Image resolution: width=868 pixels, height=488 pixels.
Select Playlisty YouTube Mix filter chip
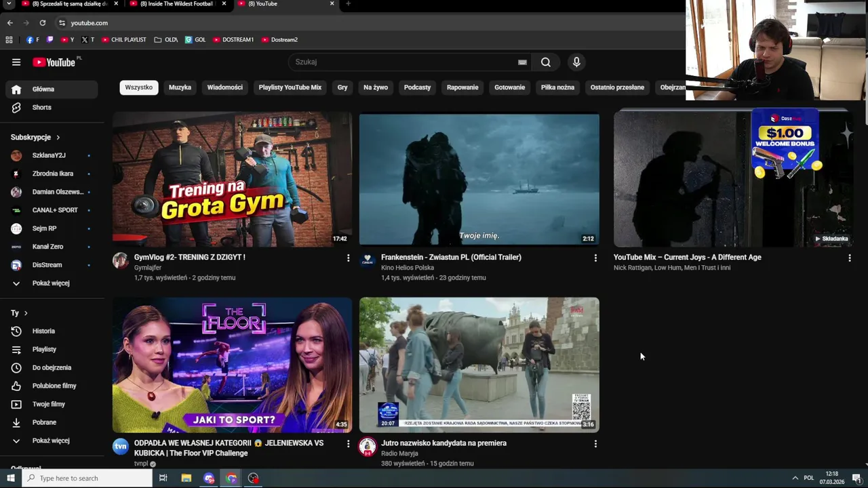click(290, 87)
